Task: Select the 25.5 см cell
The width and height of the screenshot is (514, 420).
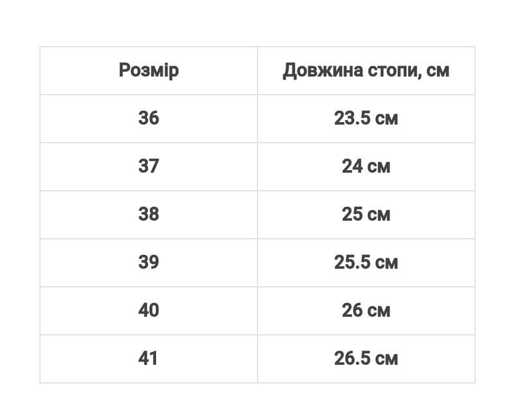Action: click(366, 262)
